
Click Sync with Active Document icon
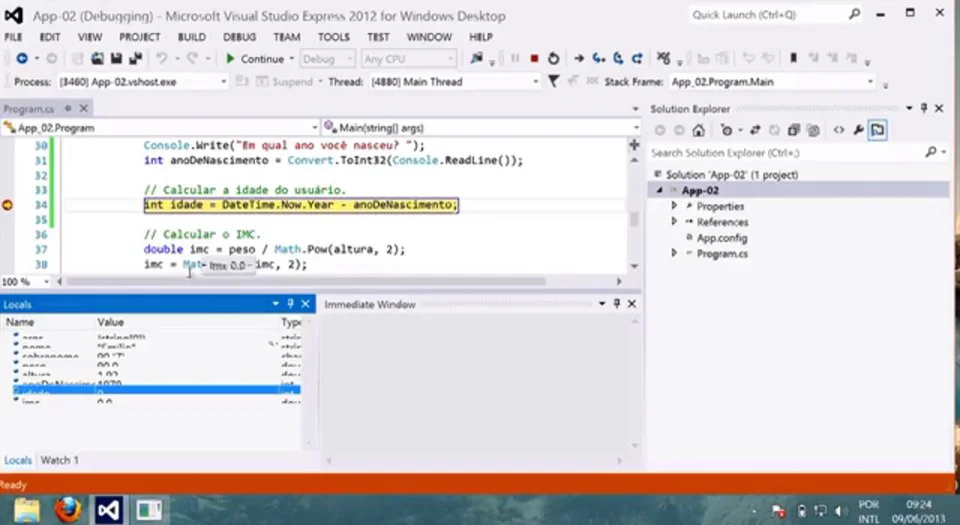(x=755, y=130)
